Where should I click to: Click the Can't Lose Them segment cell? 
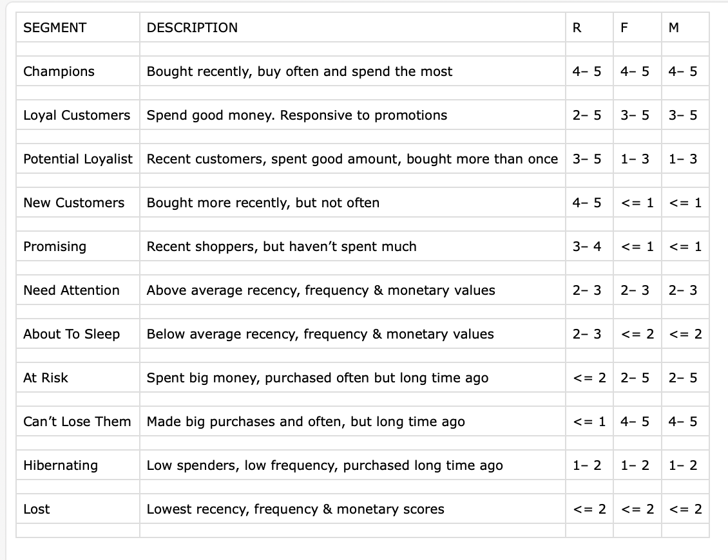point(77,422)
